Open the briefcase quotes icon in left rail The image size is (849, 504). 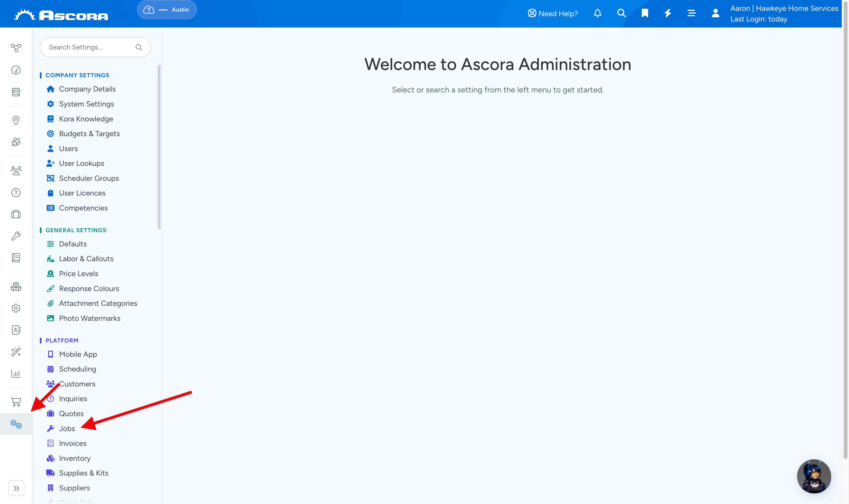point(16,214)
